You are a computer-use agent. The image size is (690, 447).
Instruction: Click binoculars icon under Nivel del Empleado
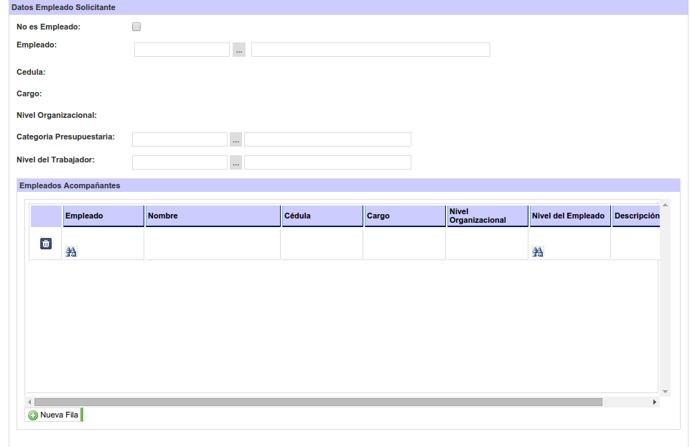[x=537, y=252]
